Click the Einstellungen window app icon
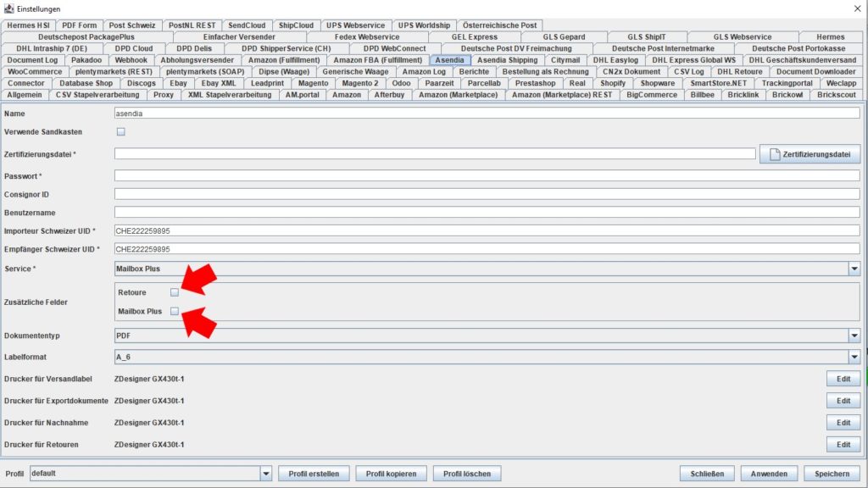868x488 pixels. coord(8,8)
